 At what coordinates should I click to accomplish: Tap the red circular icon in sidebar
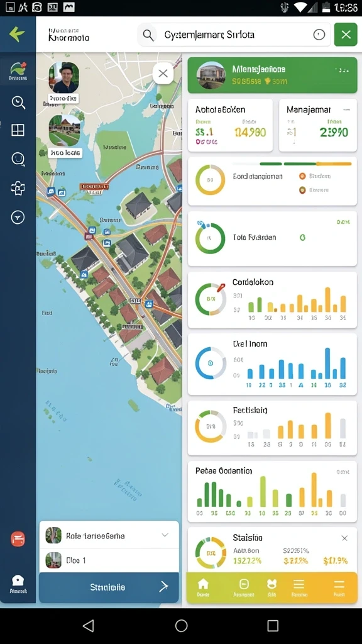coord(18,538)
